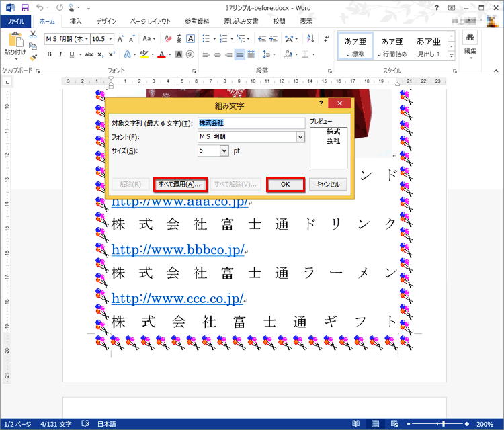Screen dimensions: 504x430
Task: Grow the font size with larger A
Action: click(120, 39)
